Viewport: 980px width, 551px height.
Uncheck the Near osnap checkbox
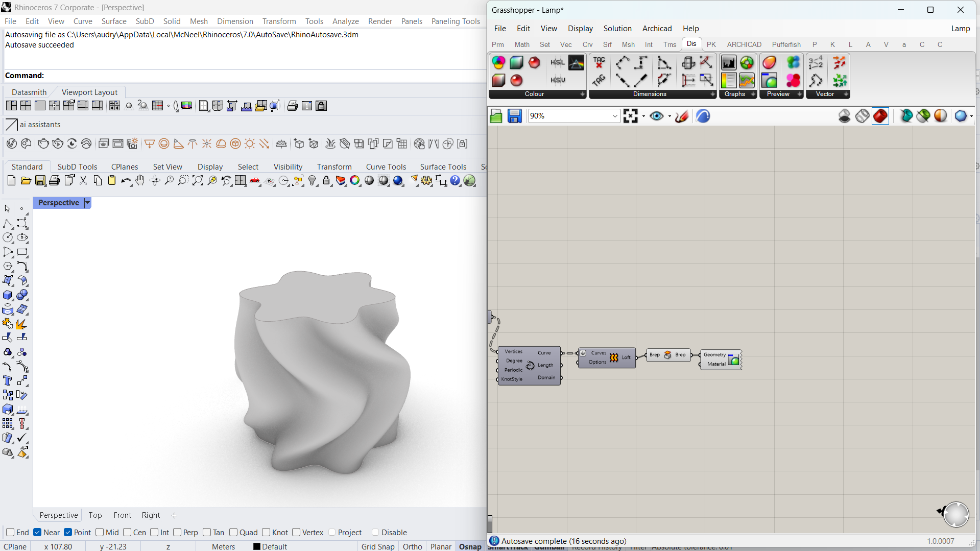click(x=38, y=532)
